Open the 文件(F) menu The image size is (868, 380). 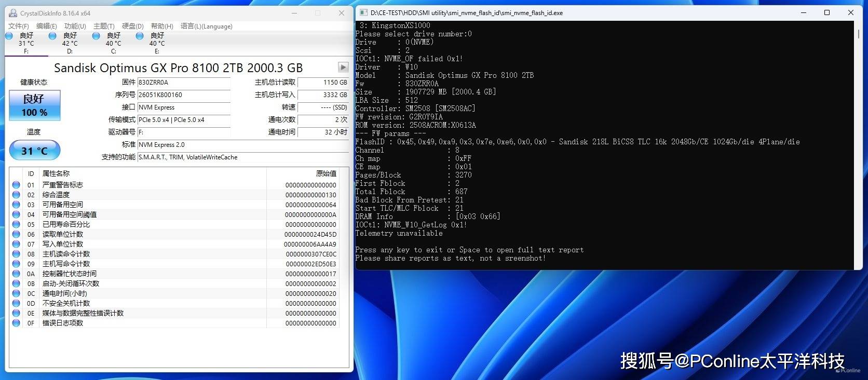coord(19,26)
